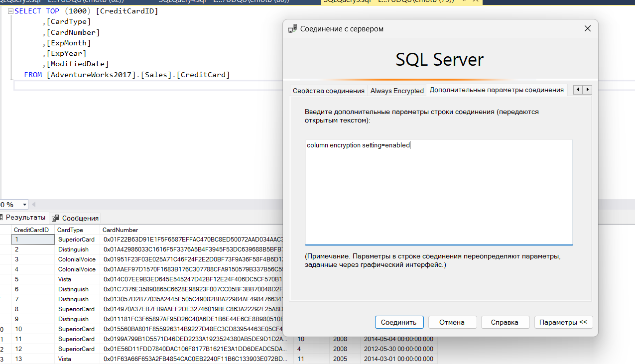This screenshot has width=635, height=364.
Task: Click [AdventureWorks2017] in the FROM clause
Action: pos(91,75)
